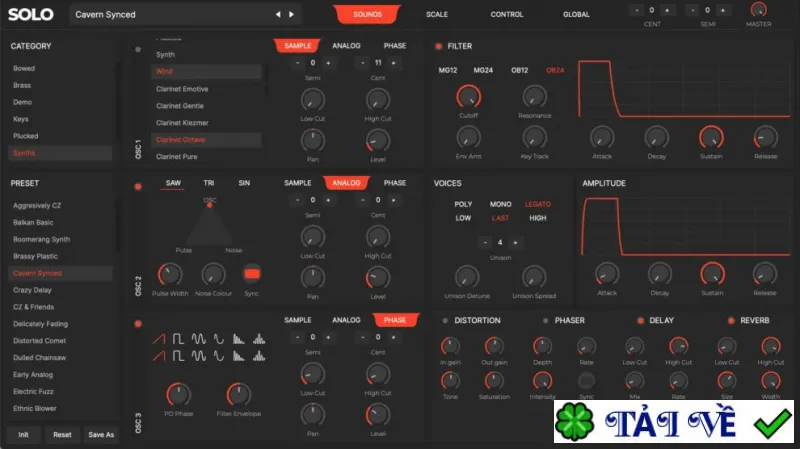The height and width of the screenshot is (449, 800).
Task: Open the GLOBAL tab
Action: coord(576,15)
